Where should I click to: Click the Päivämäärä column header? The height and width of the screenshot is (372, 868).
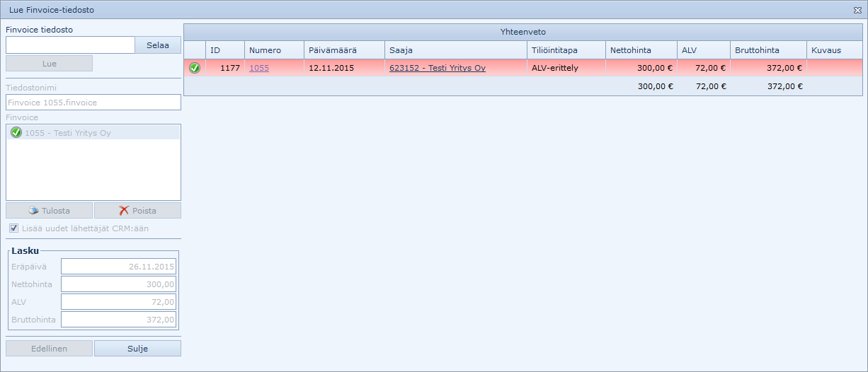coord(345,50)
